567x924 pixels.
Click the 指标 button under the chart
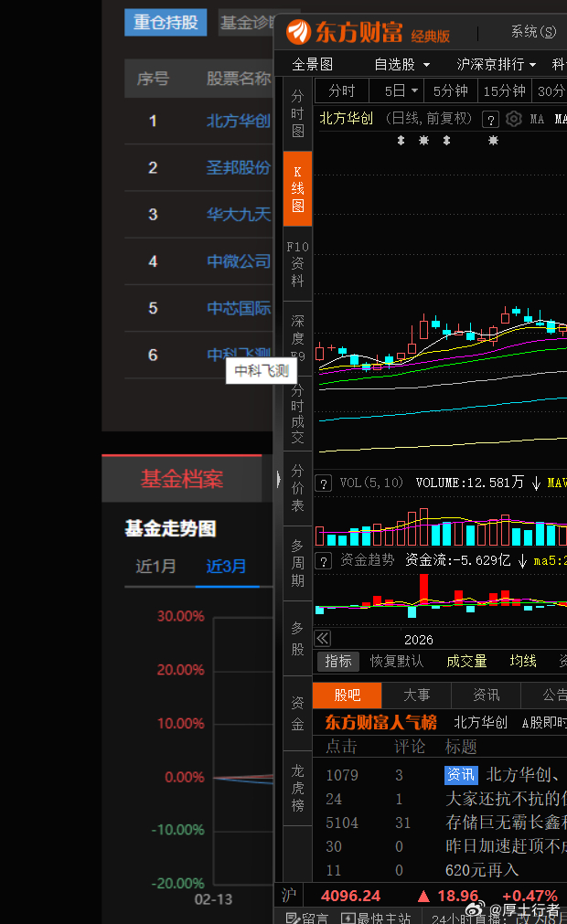[338, 661]
